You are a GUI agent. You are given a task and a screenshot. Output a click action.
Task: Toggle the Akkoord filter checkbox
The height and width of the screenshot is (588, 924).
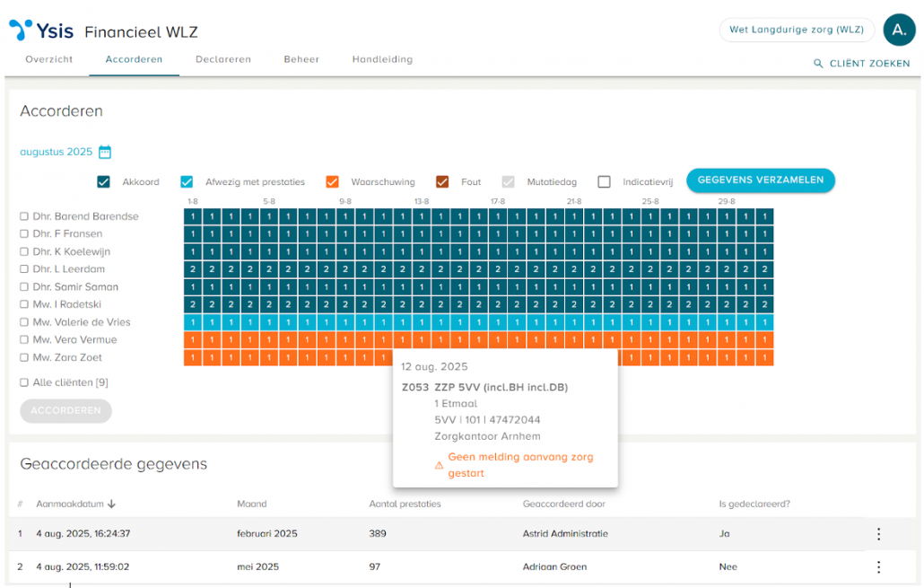[104, 182]
